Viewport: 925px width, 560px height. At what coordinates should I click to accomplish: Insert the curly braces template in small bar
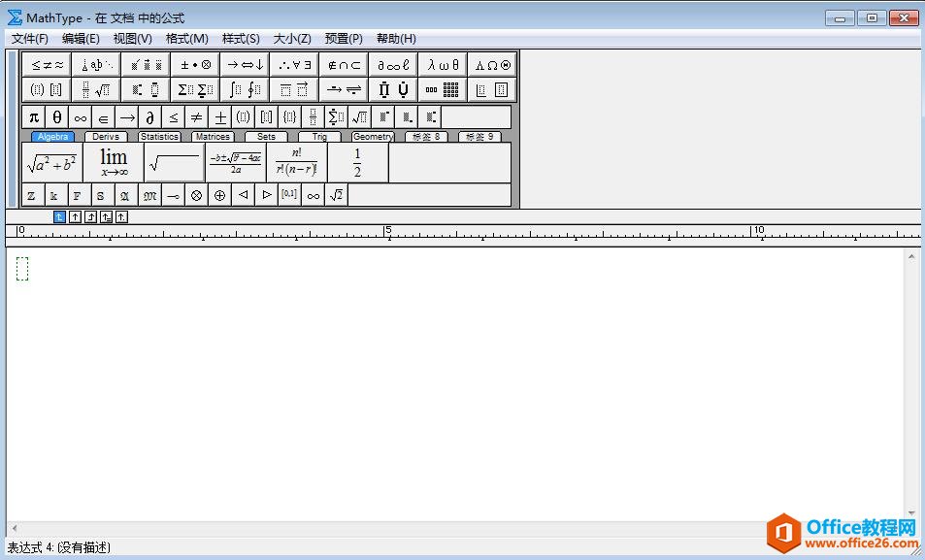point(289,116)
